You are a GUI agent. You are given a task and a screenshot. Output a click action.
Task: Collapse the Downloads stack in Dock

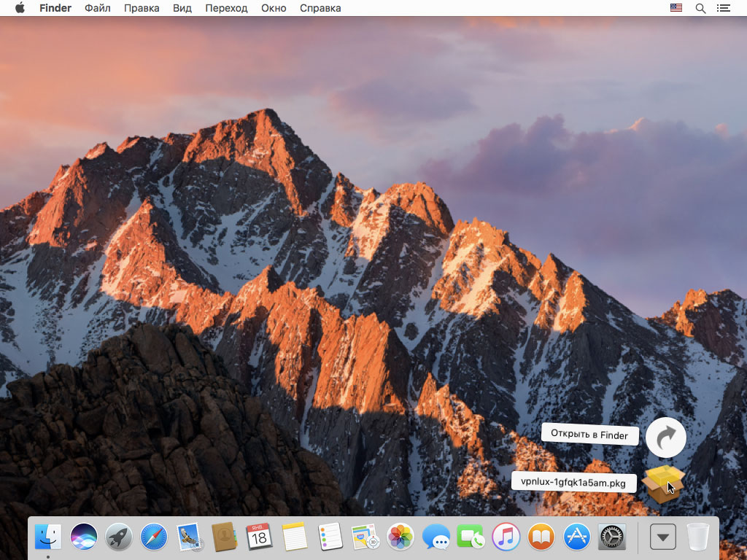coord(662,538)
